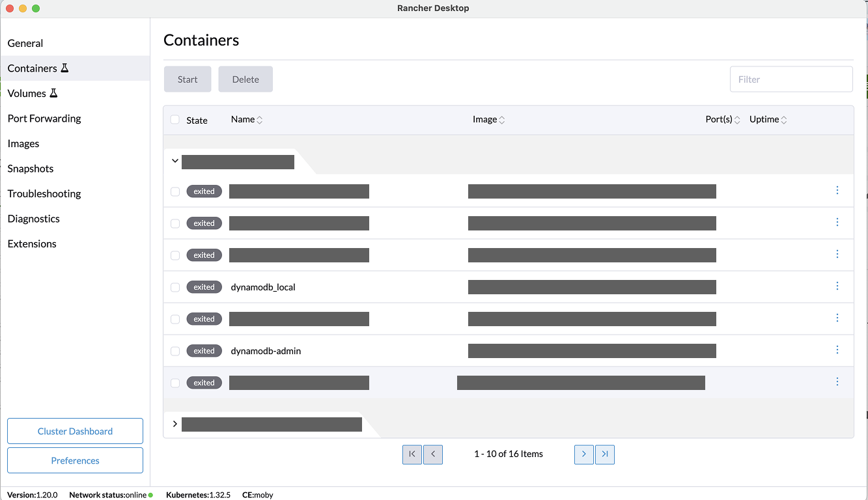Click the '1 - 10 of 16 Items' text
This screenshot has height=500, width=868.
coord(509,454)
